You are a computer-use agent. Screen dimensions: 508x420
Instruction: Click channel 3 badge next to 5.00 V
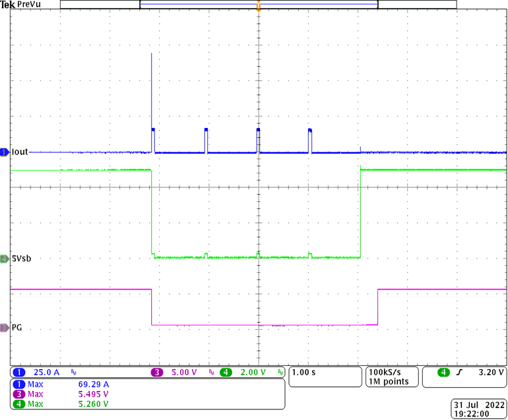(157, 373)
